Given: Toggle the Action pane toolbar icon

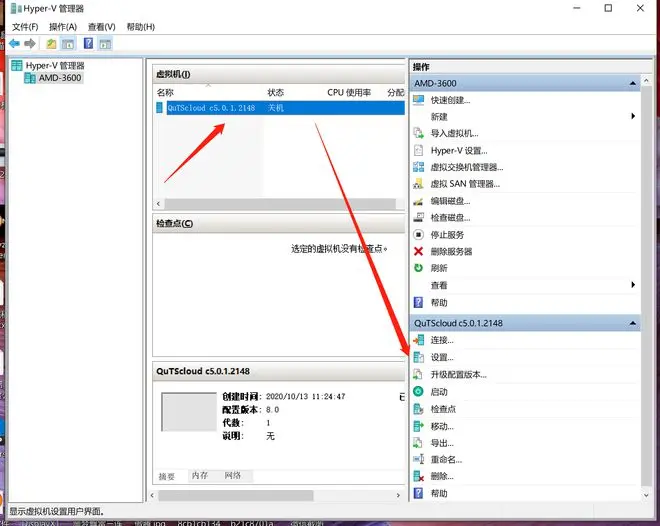Looking at the screenshot, I should [x=105, y=43].
